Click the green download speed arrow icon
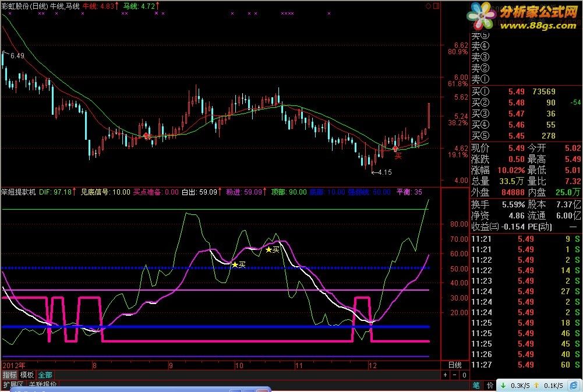This screenshot has width=583, height=392. click(503, 386)
